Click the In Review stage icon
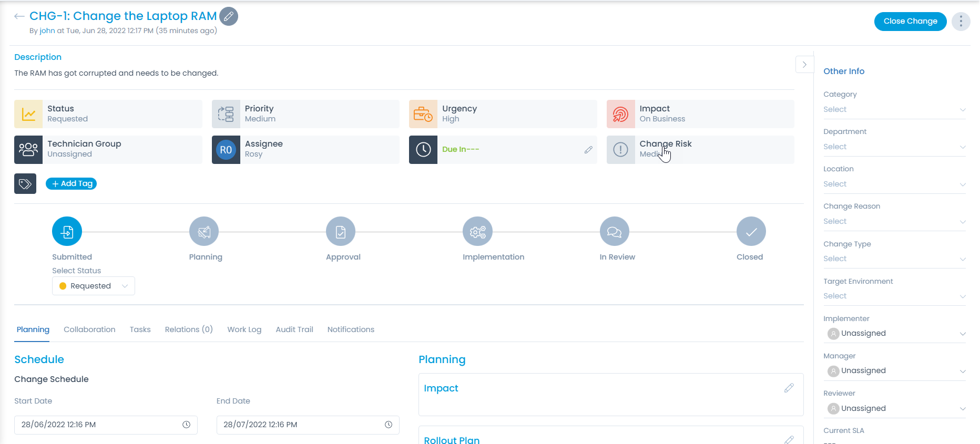 tap(614, 232)
